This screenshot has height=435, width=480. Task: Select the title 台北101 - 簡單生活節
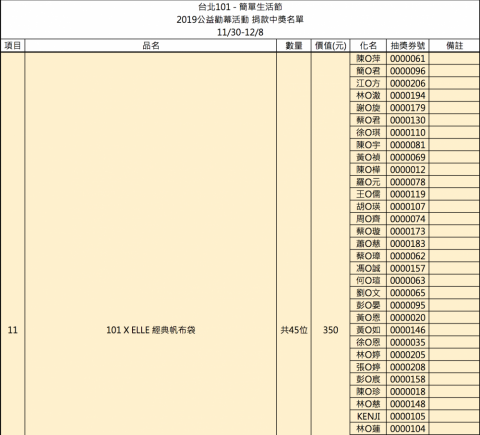[x=240, y=7]
